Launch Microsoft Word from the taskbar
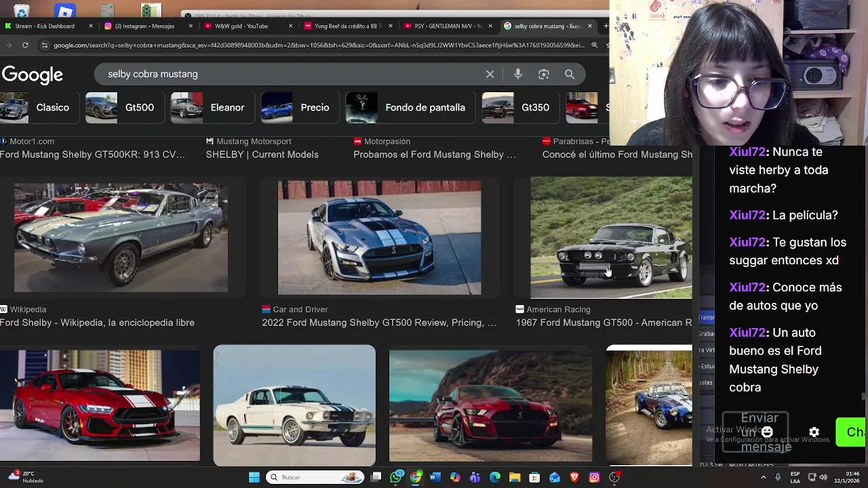Viewport: 868px width, 488px height. (x=435, y=477)
